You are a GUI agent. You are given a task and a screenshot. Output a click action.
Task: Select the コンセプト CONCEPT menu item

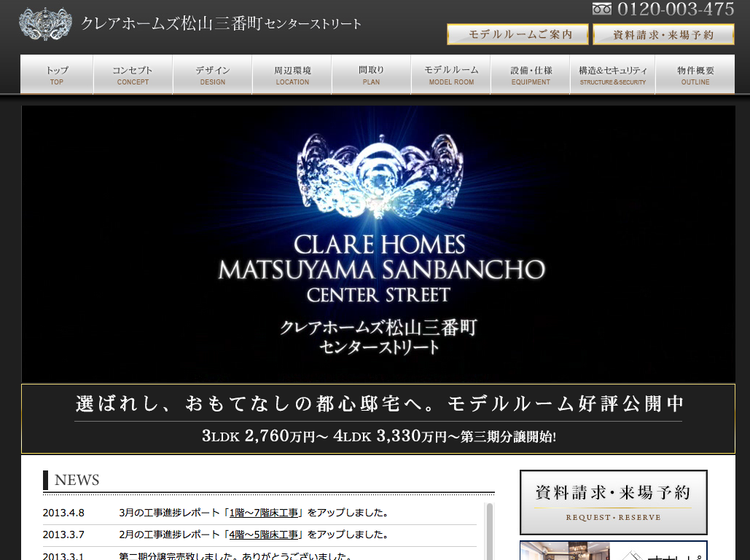133,75
